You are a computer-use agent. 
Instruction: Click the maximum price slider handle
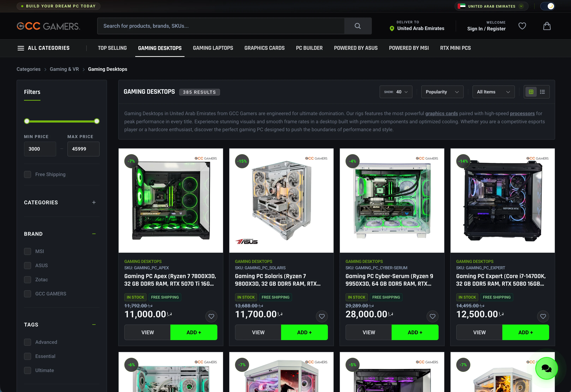pos(97,121)
